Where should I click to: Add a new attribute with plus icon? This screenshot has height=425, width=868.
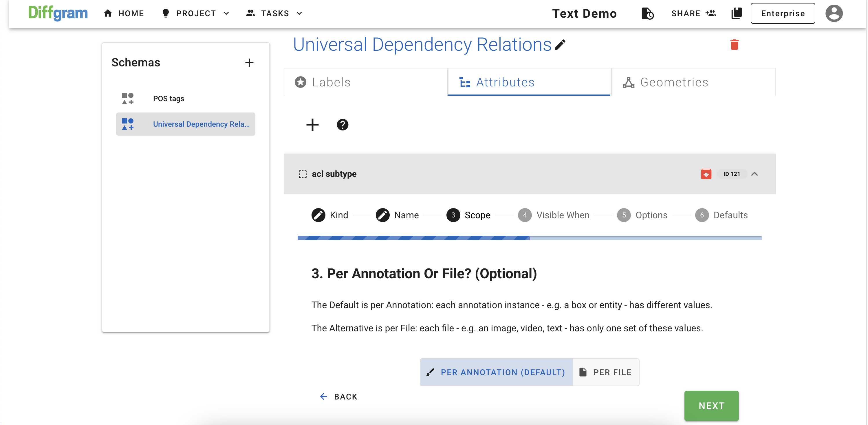point(312,124)
